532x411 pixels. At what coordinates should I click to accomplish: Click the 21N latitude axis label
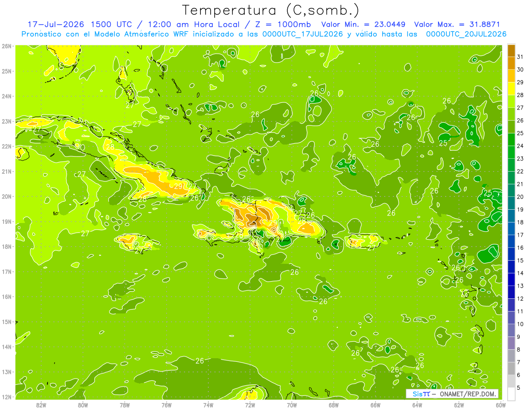coord(7,171)
